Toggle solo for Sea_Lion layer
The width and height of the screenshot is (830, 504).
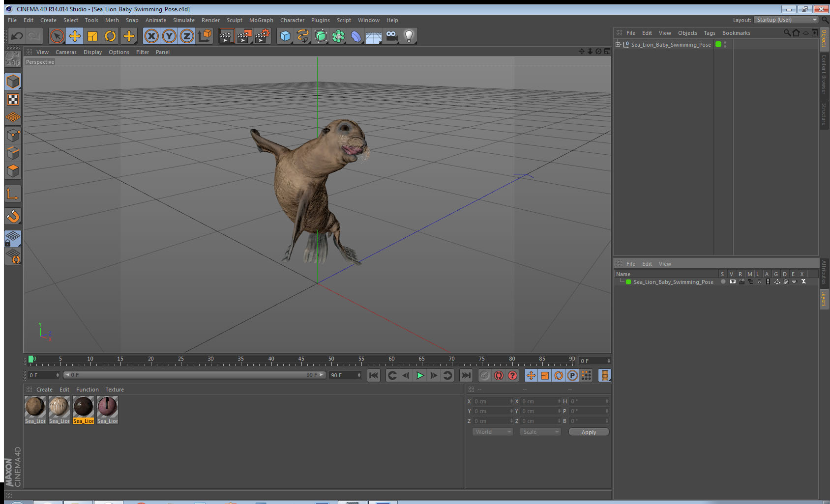pyautogui.click(x=723, y=282)
